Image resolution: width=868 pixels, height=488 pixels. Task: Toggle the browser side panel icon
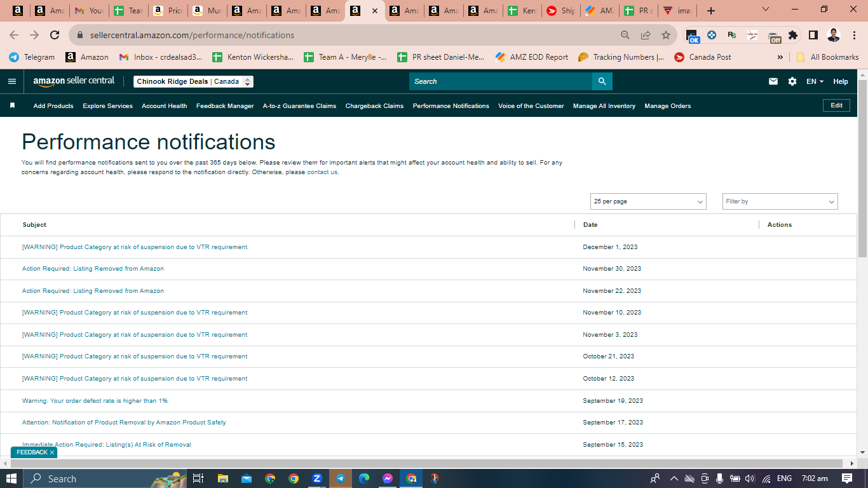pos(813,35)
